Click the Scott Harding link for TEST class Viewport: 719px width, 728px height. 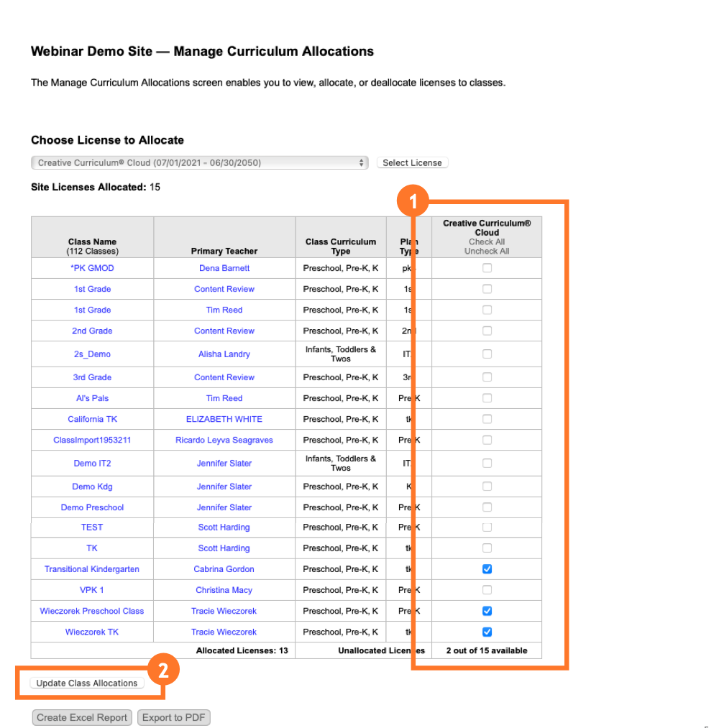tap(224, 527)
